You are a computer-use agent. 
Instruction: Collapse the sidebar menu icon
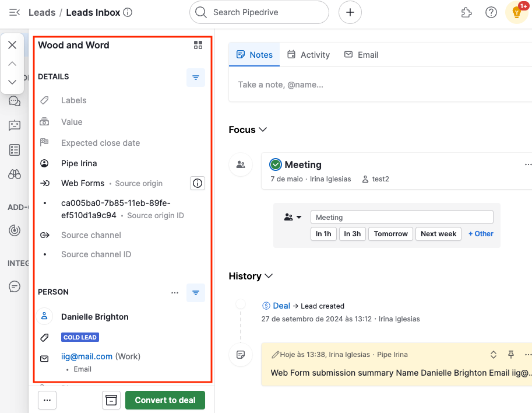(14, 13)
